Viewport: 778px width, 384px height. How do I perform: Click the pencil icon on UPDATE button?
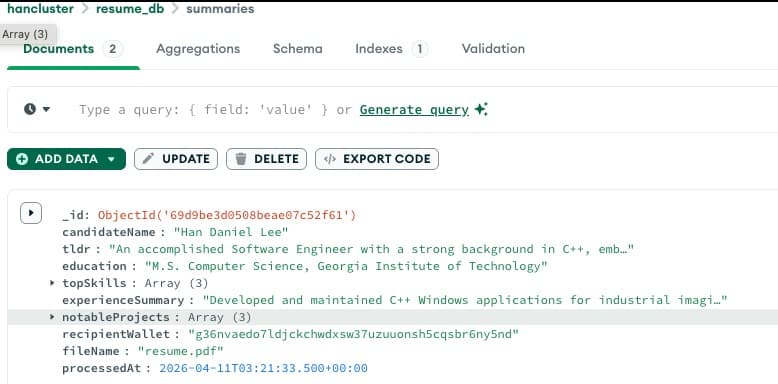coord(148,159)
